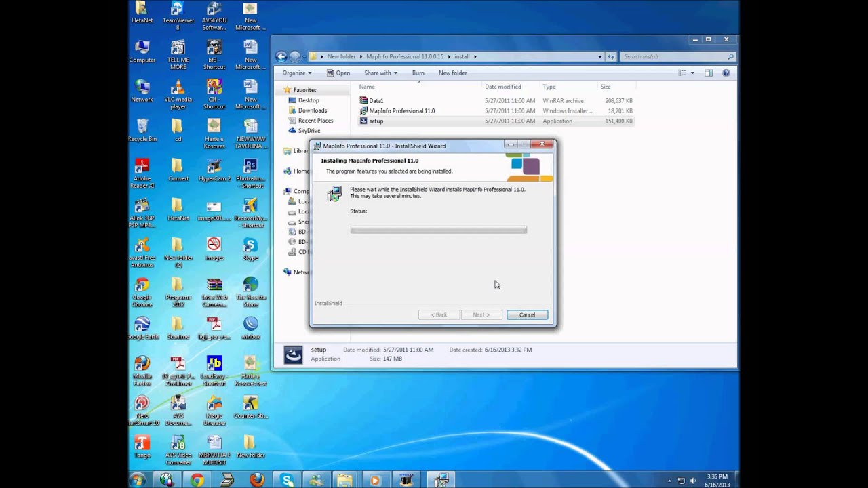Click the taskbar clock showing 3:36 PM

click(x=716, y=480)
